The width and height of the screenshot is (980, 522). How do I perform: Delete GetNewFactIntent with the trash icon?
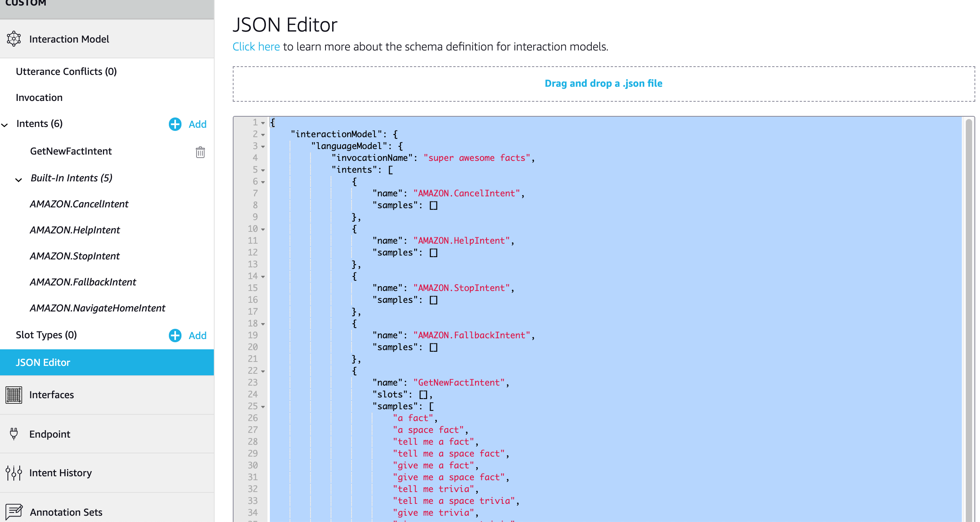click(200, 152)
